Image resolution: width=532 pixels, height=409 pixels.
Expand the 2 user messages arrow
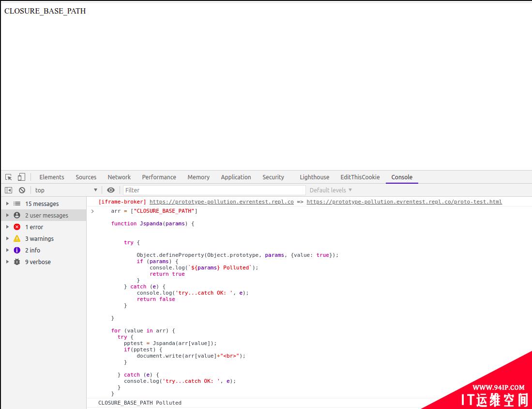click(7, 215)
